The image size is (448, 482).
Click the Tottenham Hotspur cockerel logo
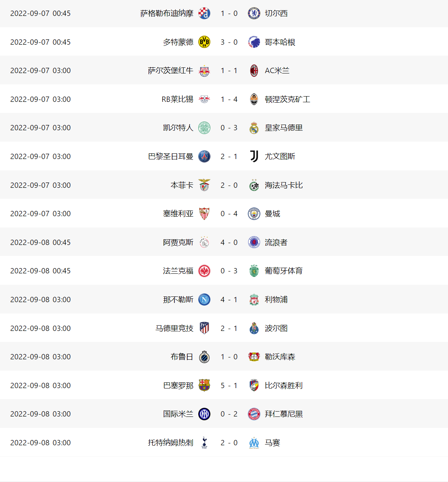[204, 443]
